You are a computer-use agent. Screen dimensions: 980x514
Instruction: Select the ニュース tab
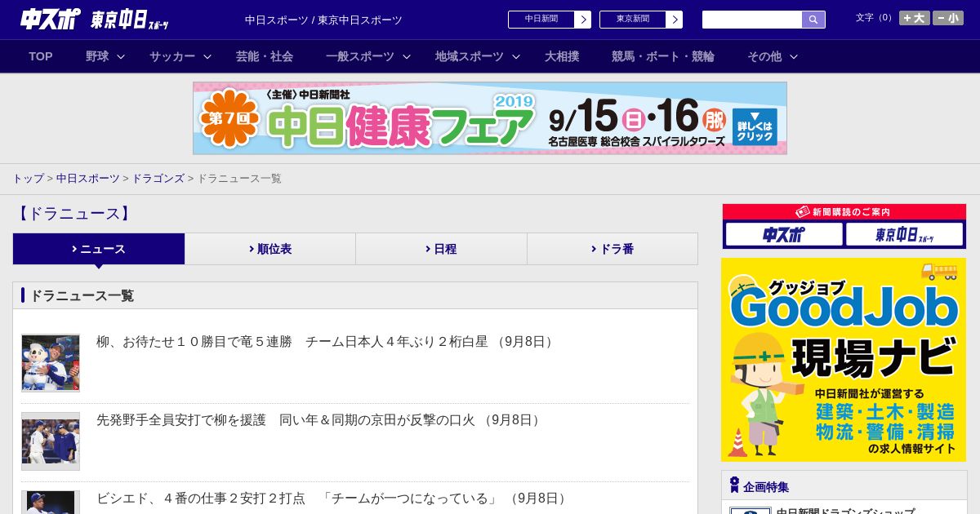pyautogui.click(x=99, y=249)
